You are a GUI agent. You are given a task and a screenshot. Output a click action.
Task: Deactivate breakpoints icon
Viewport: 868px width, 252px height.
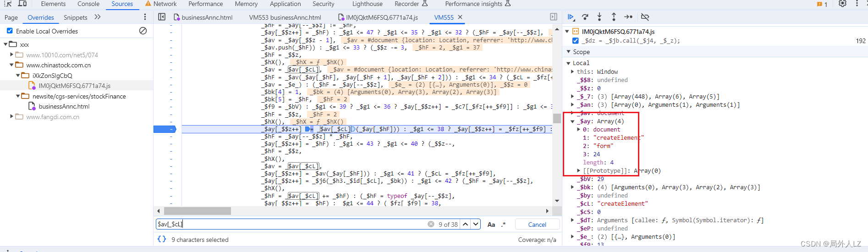[645, 17]
